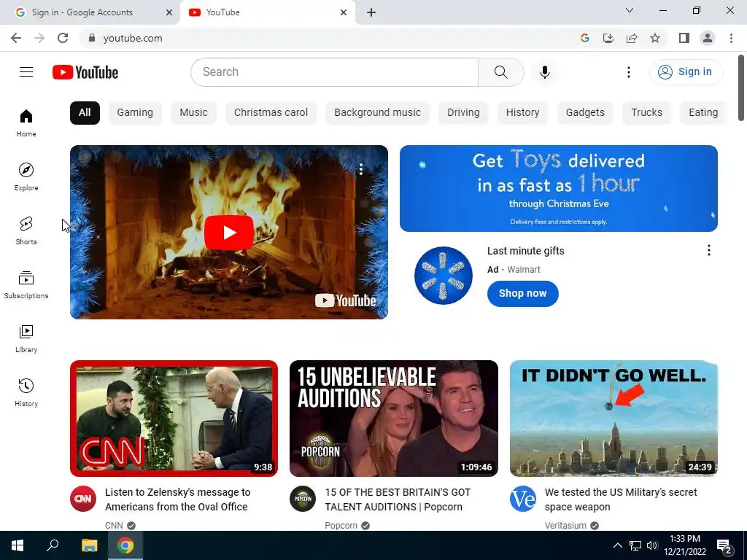Open Britain's Got Talent auditions title
The width and height of the screenshot is (747, 560).
pos(398,499)
